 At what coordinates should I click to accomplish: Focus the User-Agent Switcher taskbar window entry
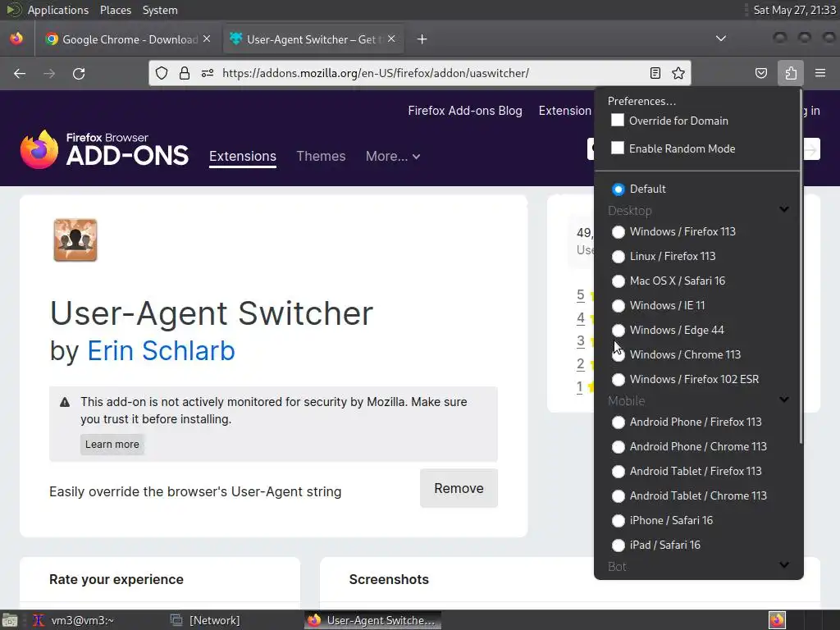pyautogui.click(x=372, y=620)
